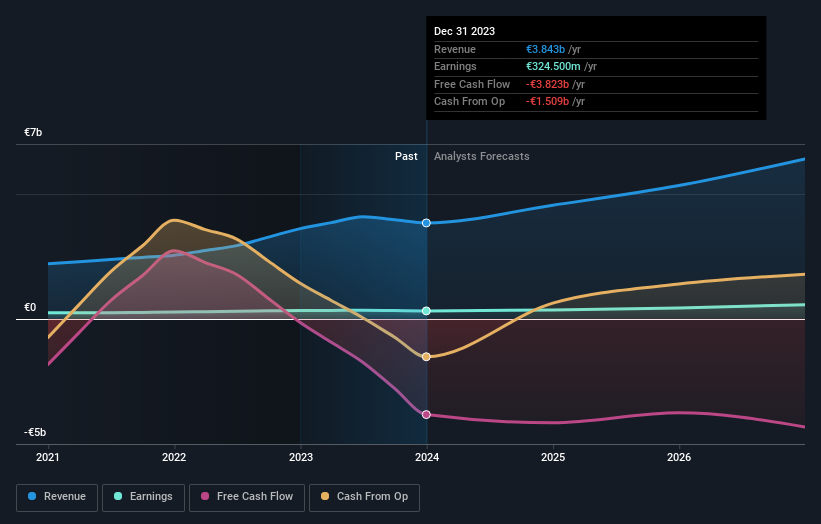Click the Revenue row label in the tooltip
This screenshot has width=821, height=524.
tap(455, 49)
